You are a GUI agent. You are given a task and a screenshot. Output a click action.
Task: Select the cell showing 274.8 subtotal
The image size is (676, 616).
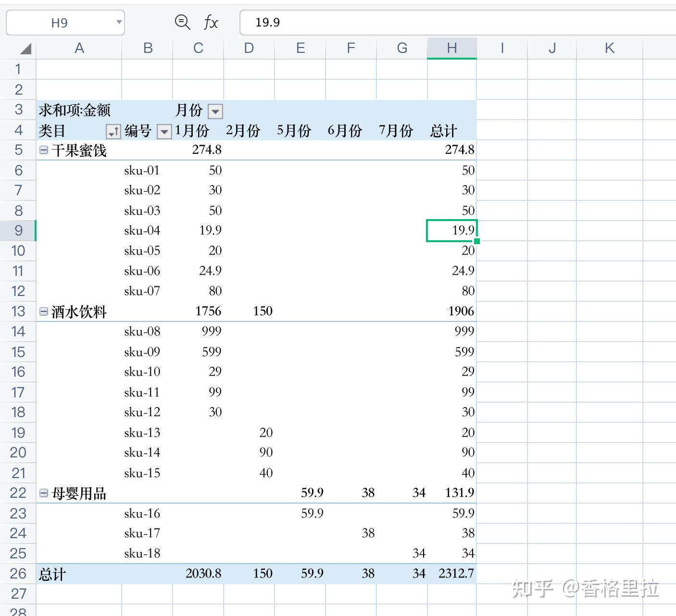pyautogui.click(x=207, y=150)
